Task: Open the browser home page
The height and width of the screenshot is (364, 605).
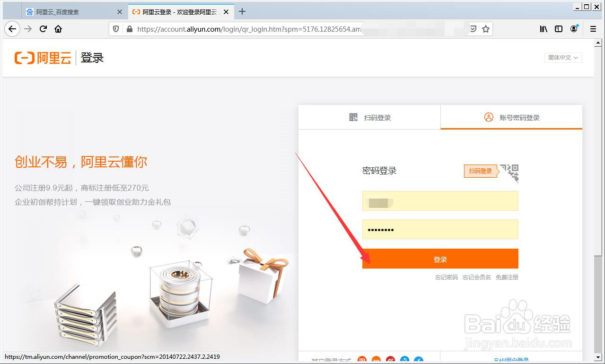Action: 58,29
